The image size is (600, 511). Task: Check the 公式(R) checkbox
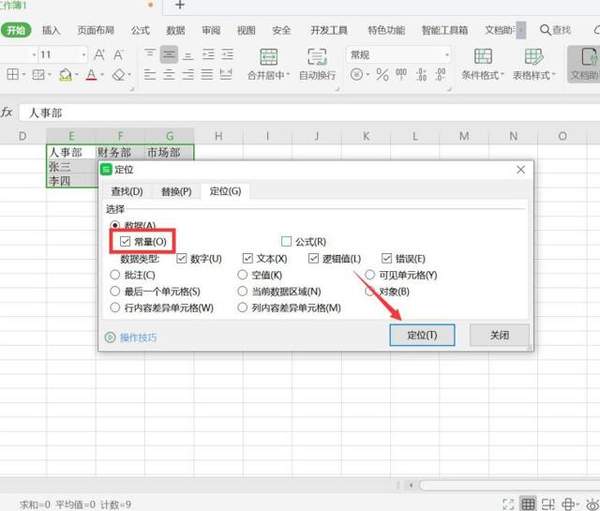point(286,242)
